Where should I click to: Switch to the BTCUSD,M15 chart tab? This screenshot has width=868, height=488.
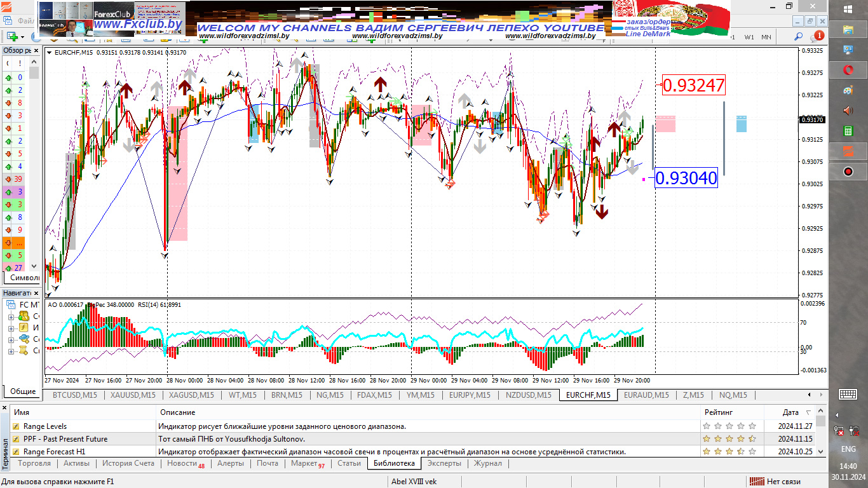pyautogui.click(x=75, y=395)
